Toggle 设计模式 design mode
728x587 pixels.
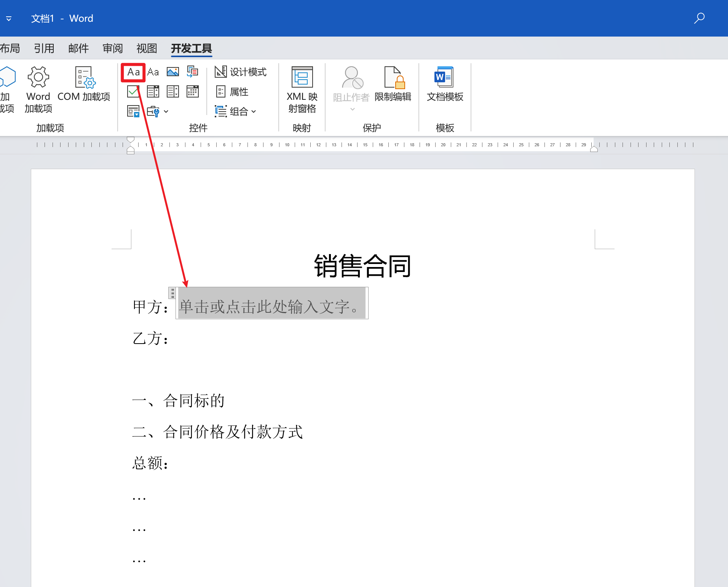coord(241,72)
